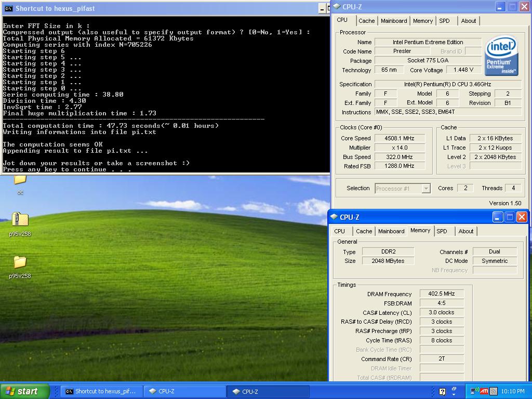Click the memory Size value 2048 MBytes

pyautogui.click(x=388, y=261)
